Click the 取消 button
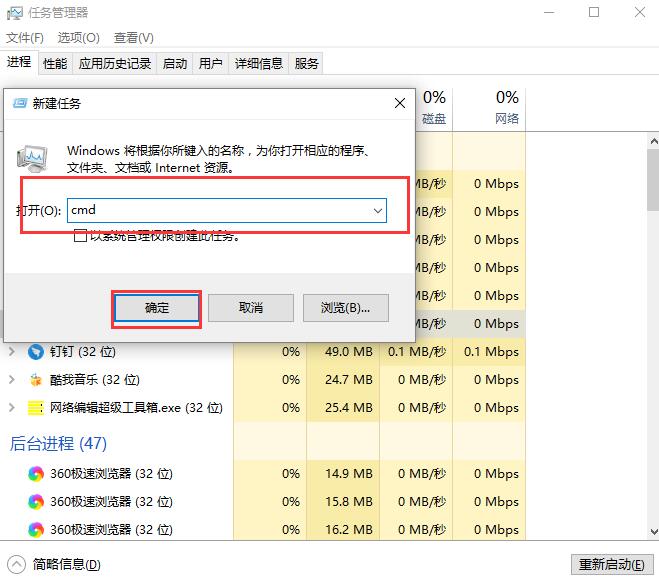Screen dimensions: 659x585 (251, 308)
